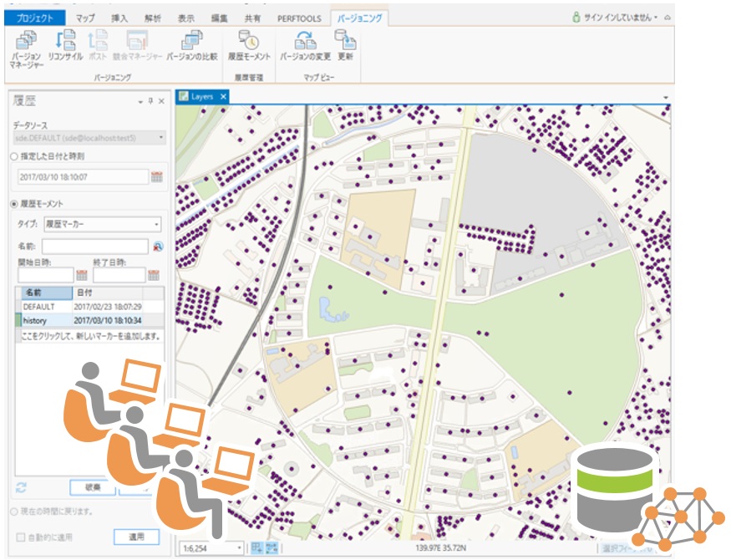Switch to the 挿入 ribbon tab
Screen dimensions: 731x560
(119, 18)
